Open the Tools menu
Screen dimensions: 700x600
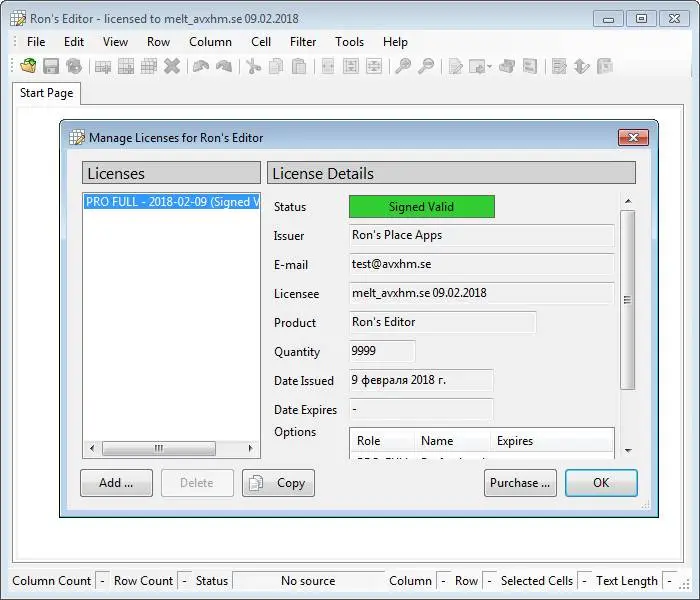349,42
